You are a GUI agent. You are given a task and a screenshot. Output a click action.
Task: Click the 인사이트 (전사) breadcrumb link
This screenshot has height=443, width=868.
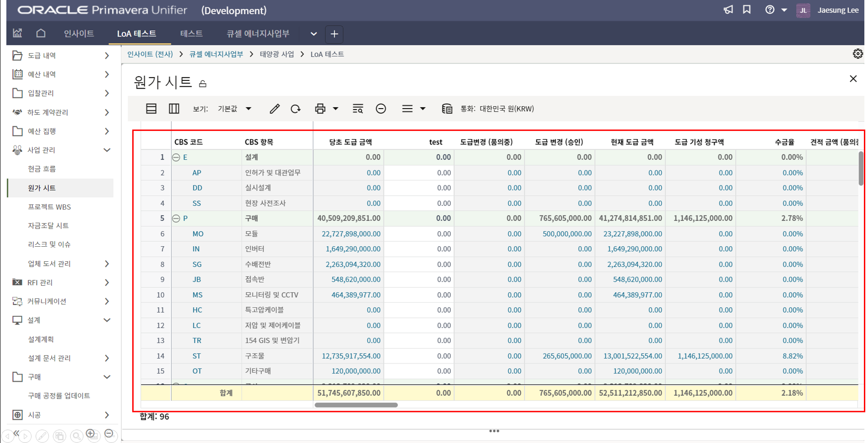(150, 54)
